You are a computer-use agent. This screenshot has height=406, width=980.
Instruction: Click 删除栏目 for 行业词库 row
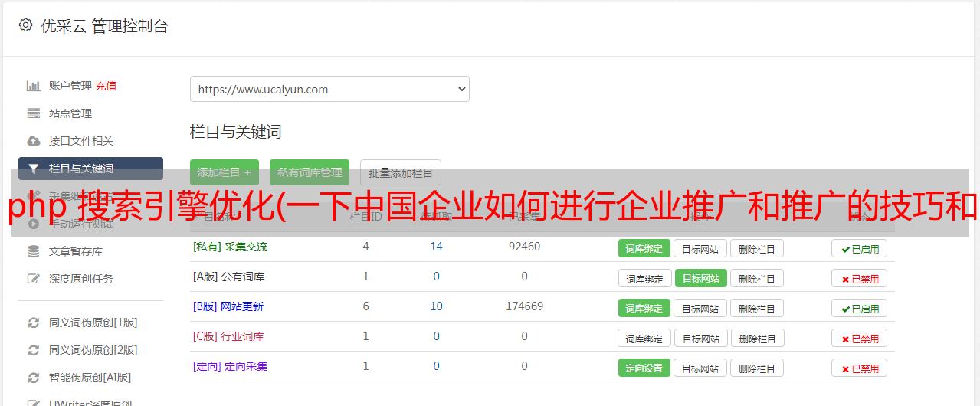pyautogui.click(x=759, y=338)
